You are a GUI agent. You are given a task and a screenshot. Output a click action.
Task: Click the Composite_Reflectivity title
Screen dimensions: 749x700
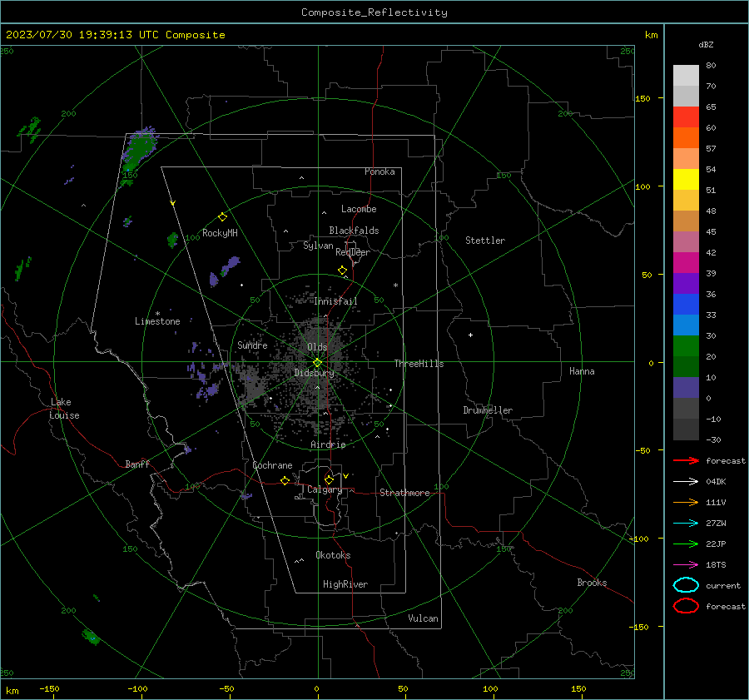click(374, 12)
